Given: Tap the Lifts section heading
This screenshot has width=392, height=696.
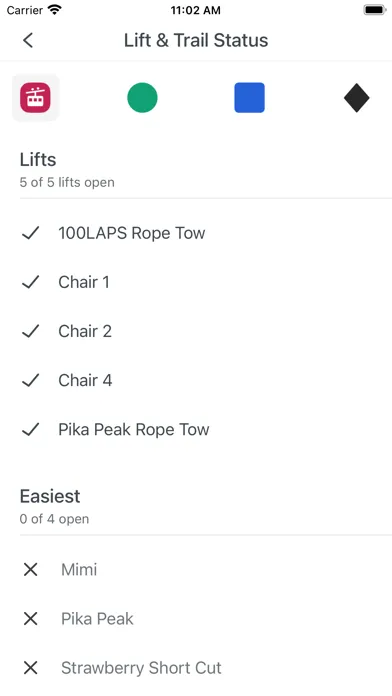Looking at the screenshot, I should tap(38, 159).
